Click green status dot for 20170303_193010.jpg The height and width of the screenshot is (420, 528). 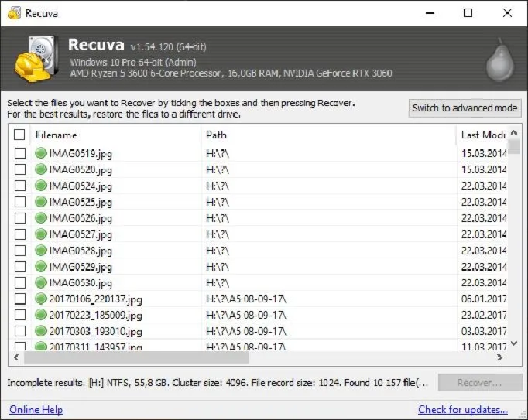41,331
